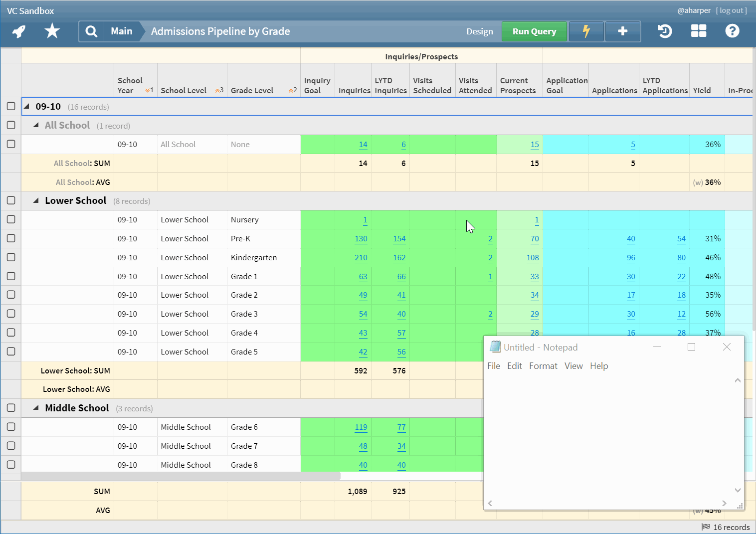Open the Format menu in Notepad
756x534 pixels.
pos(543,366)
